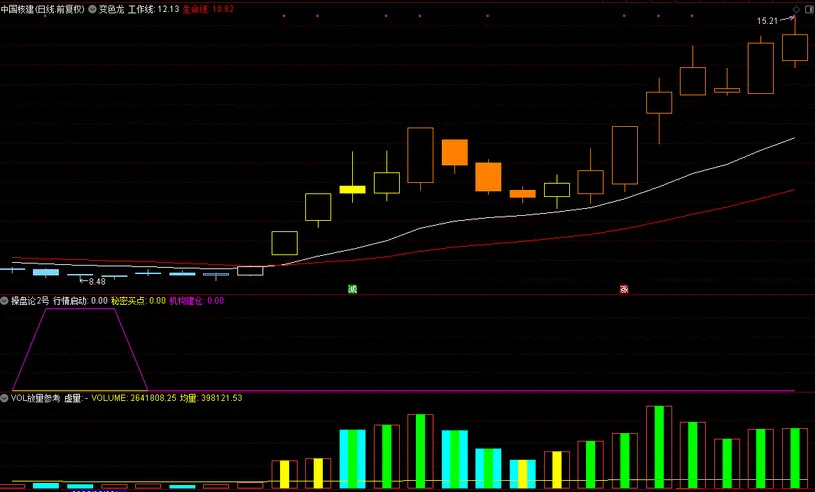Select the chart title 中国核建(日线.前复权)

(43, 9)
